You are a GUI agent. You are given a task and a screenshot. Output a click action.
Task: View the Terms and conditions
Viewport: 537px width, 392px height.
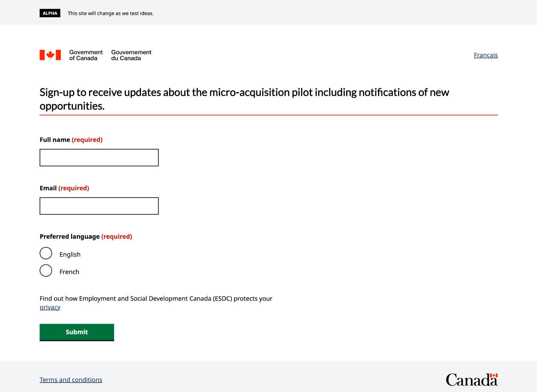(71, 379)
